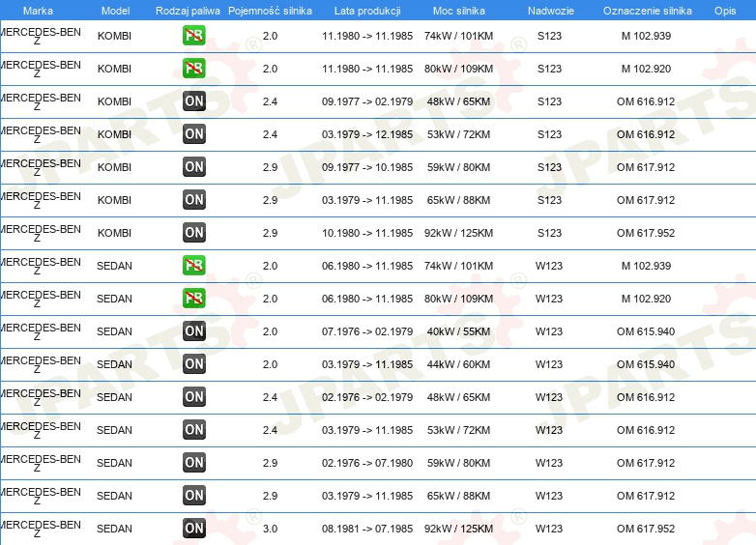Select production years 09.1977 -> 02.1979
The width and height of the screenshot is (756, 545).
tap(367, 101)
